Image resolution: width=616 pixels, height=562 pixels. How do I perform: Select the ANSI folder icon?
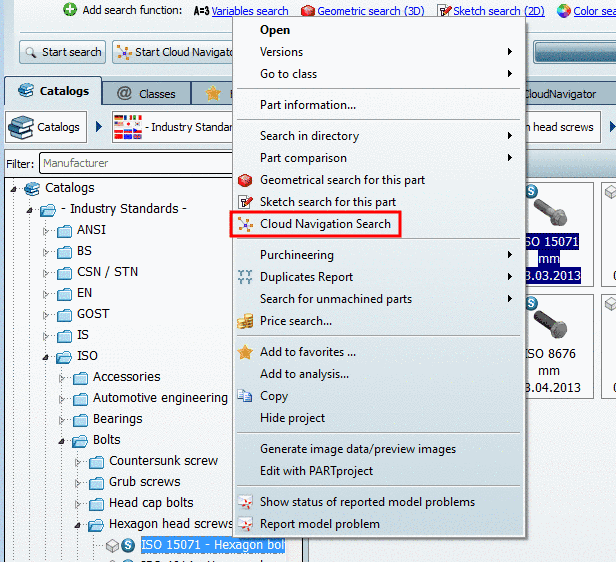pyautogui.click(x=64, y=231)
